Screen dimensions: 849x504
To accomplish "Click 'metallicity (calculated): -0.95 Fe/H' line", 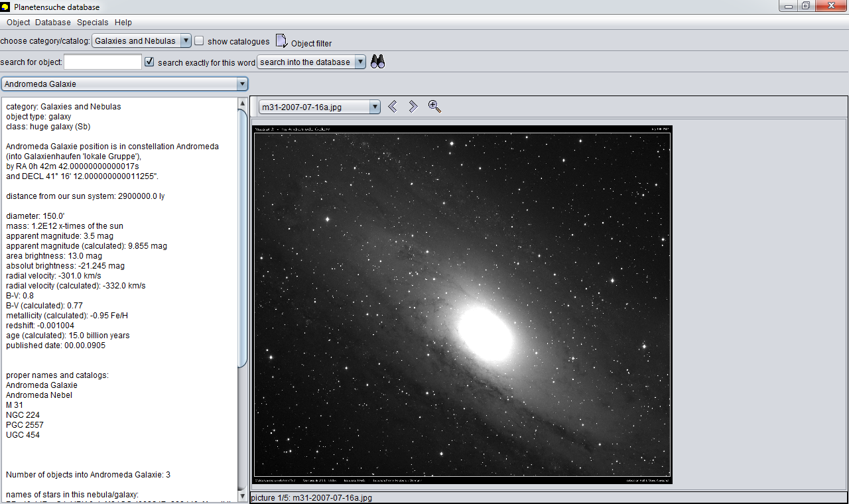I will (67, 316).
